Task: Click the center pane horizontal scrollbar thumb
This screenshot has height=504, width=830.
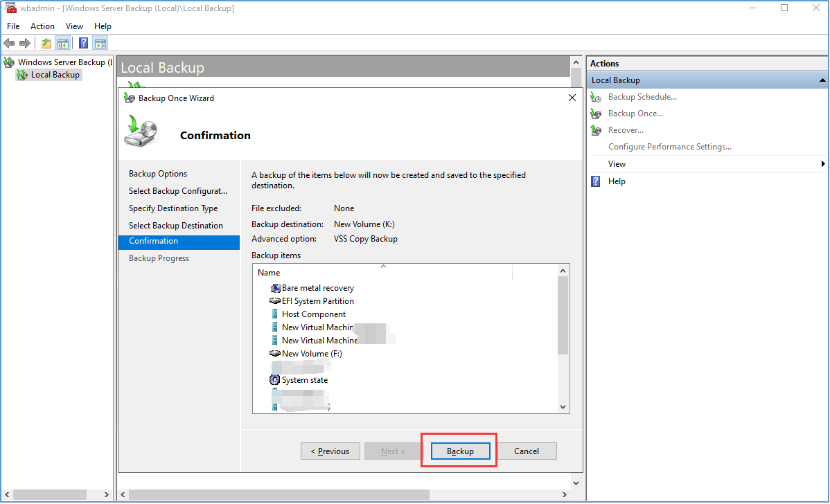Action: coord(279,494)
